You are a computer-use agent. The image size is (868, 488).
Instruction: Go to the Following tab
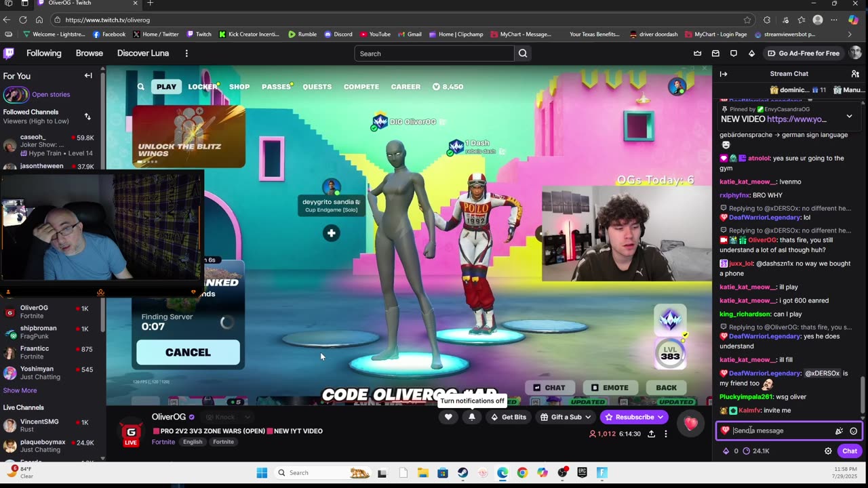(x=43, y=53)
